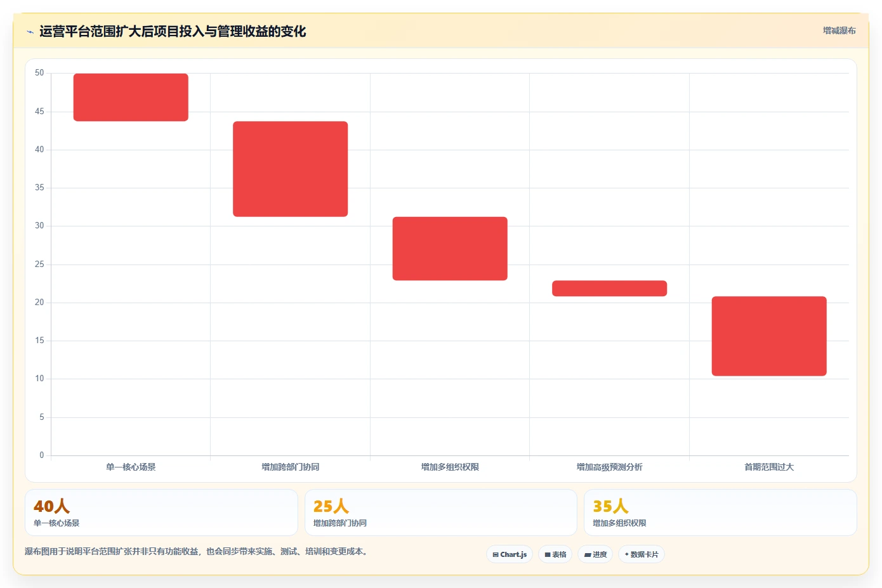The height and width of the screenshot is (588, 882).
Task: Click the 增减瀑布 label in the header
Action: coord(839,30)
